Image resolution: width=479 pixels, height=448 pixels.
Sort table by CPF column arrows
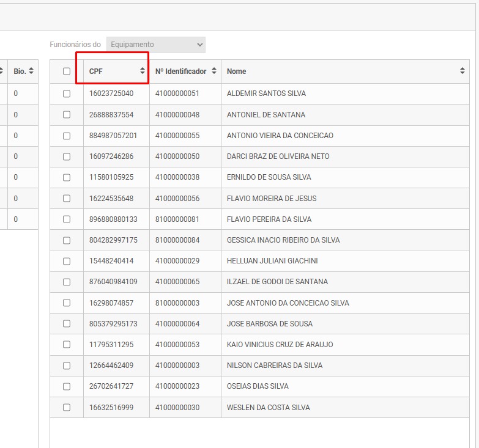pos(143,72)
